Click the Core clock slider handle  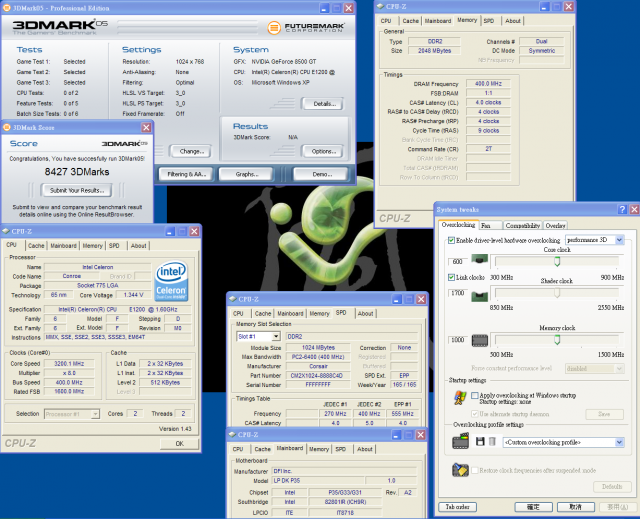pyautogui.click(x=557, y=261)
